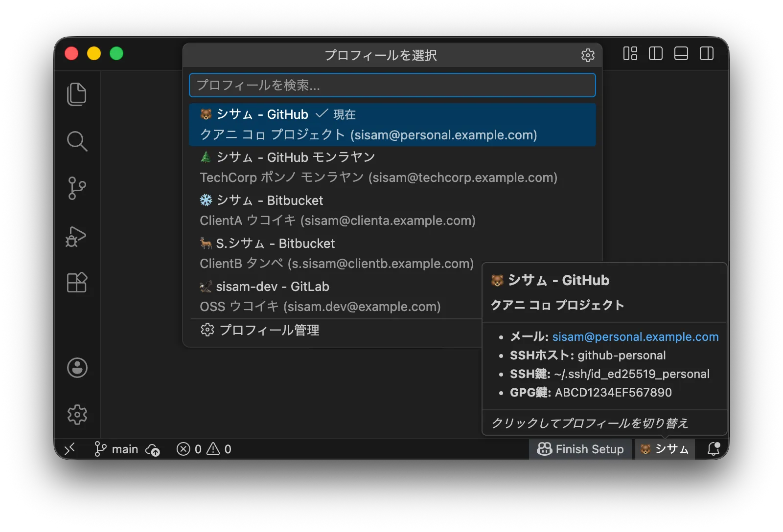
Task: Click the SSHホスト github-personal line in tooltip
Action: [x=588, y=355]
